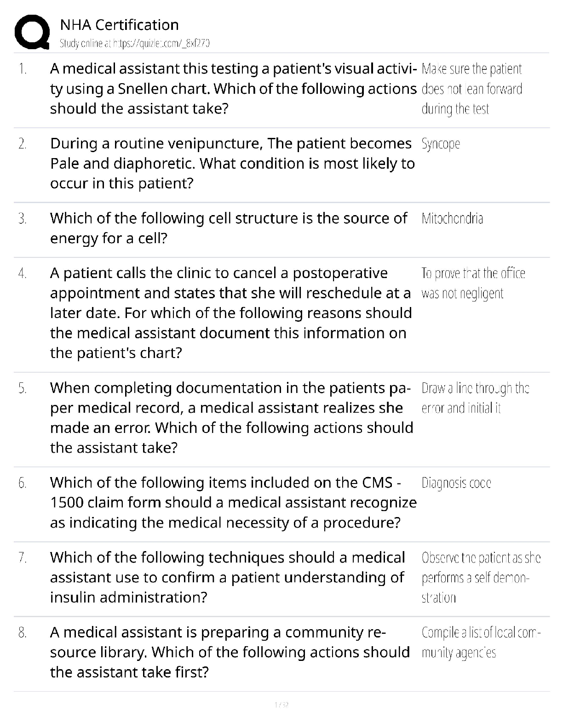Click the 'Draw a line through the error' answer
This screenshot has height=728, width=563.
pos(475,398)
